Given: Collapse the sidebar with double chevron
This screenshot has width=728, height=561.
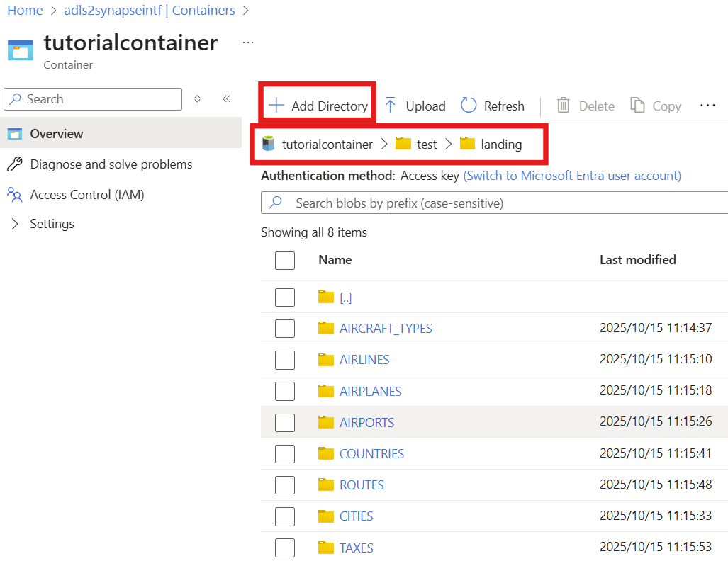Looking at the screenshot, I should pyautogui.click(x=227, y=99).
